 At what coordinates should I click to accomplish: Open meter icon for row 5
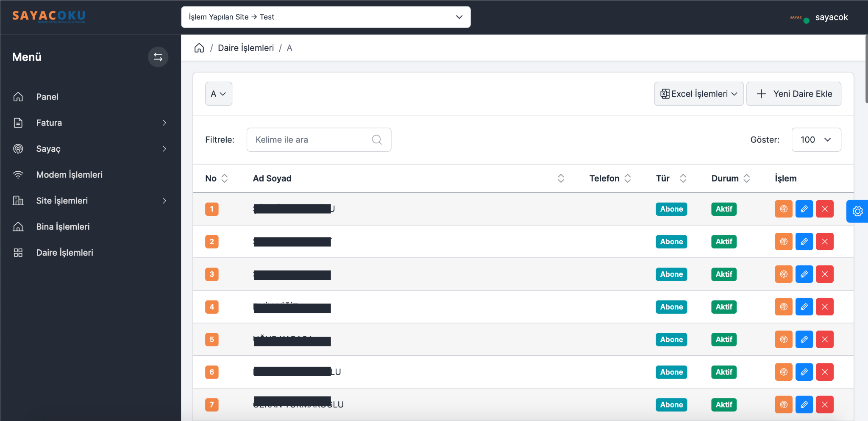click(x=784, y=340)
